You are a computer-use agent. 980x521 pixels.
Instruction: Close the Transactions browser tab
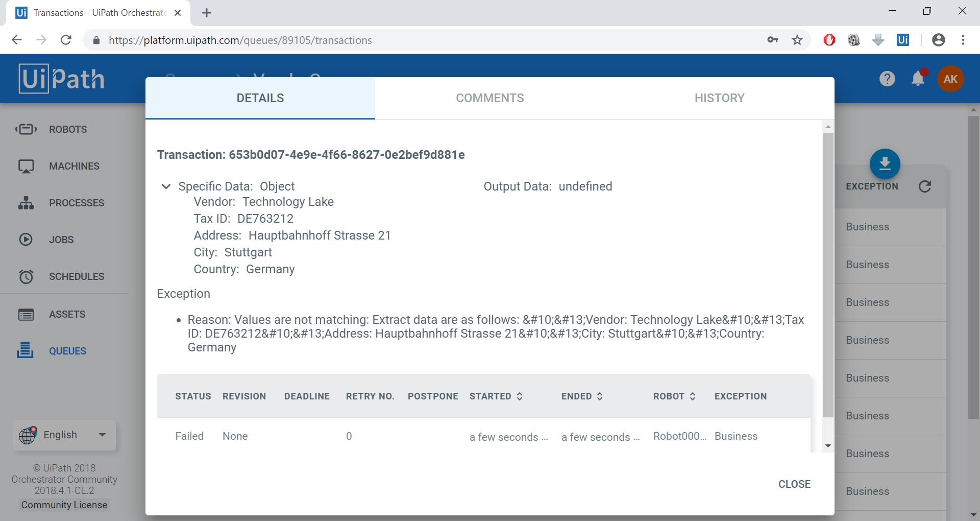[178, 13]
